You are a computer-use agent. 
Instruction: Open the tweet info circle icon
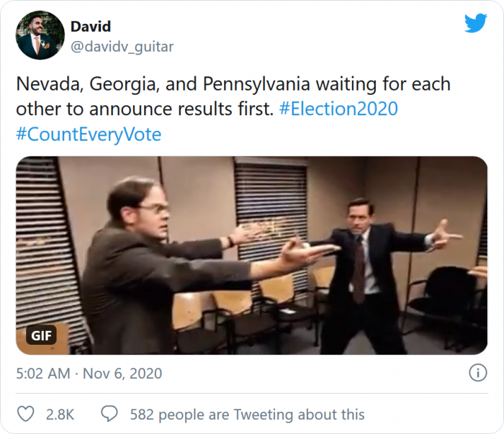[x=477, y=374]
